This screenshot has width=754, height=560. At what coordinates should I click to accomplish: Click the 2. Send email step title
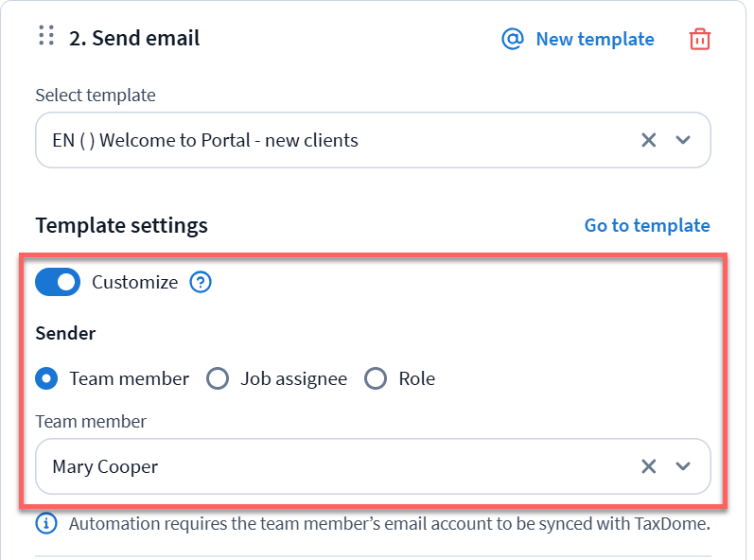click(x=134, y=38)
